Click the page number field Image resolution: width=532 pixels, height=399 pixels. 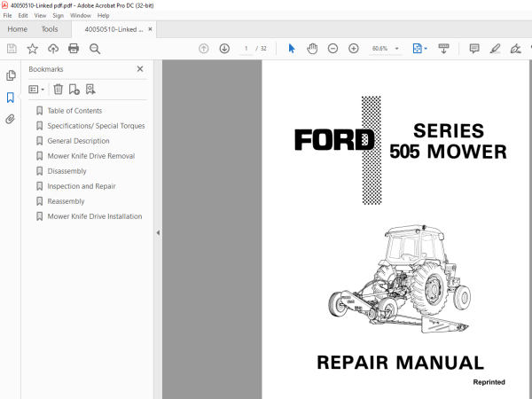coord(246,49)
